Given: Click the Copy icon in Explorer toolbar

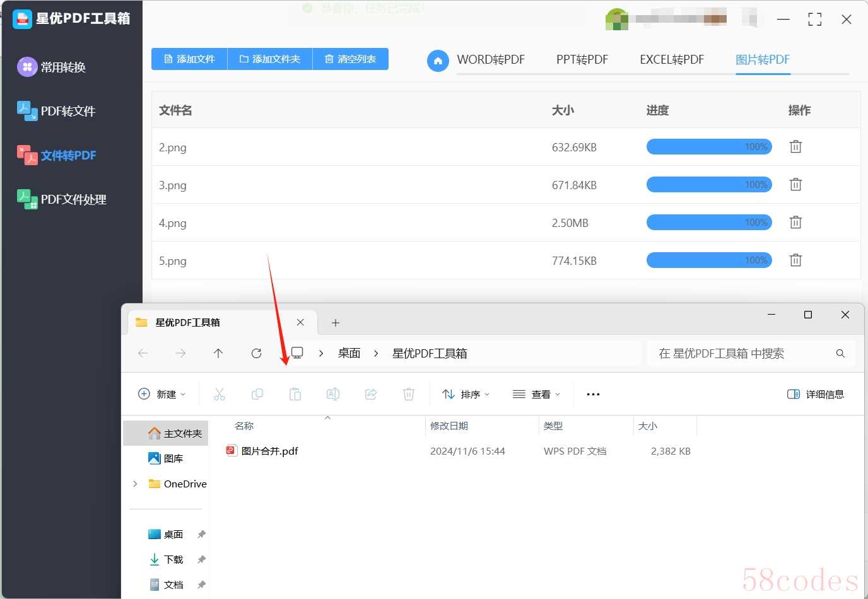Looking at the screenshot, I should (x=257, y=394).
